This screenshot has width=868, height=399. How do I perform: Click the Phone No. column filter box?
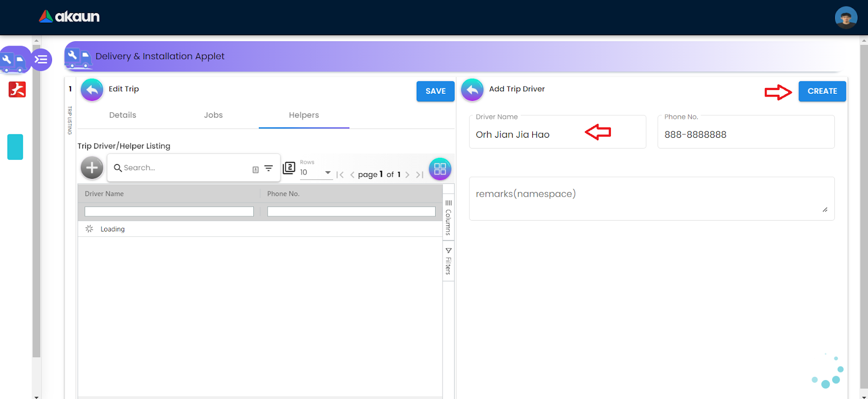pos(352,211)
